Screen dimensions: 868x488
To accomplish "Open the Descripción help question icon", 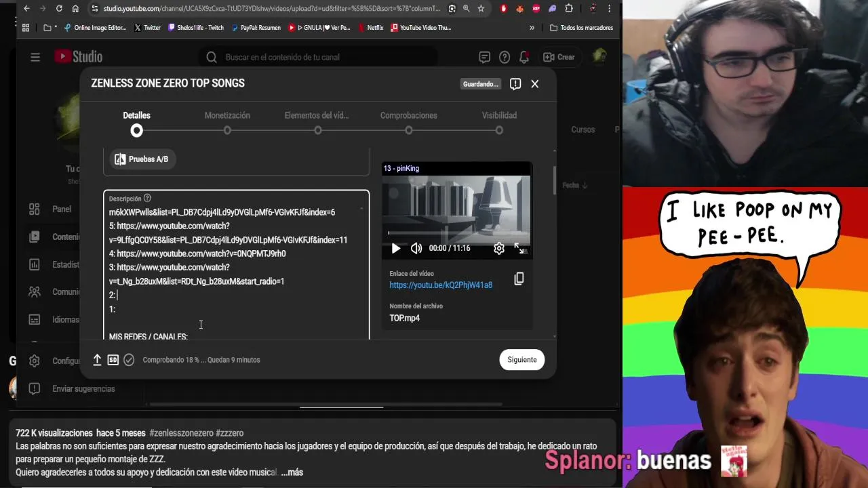I will click(x=147, y=198).
